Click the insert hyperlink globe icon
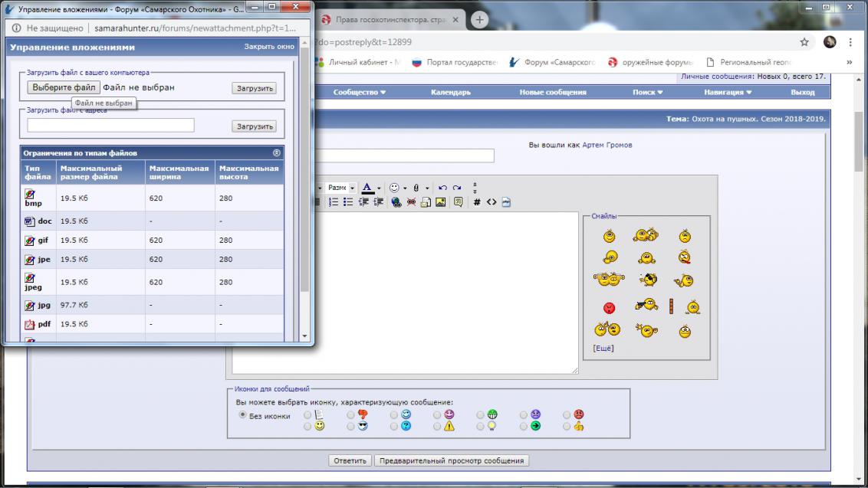 pos(396,202)
